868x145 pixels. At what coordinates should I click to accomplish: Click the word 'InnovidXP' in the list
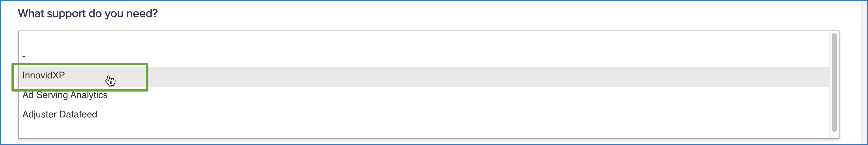pos(44,75)
